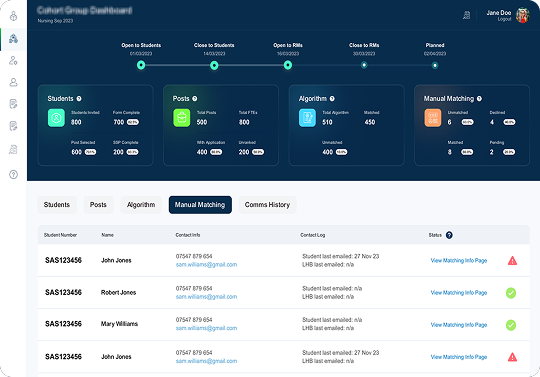The width and height of the screenshot is (540, 377).
Task: Click the Form Complete value 700
Action: tap(119, 122)
